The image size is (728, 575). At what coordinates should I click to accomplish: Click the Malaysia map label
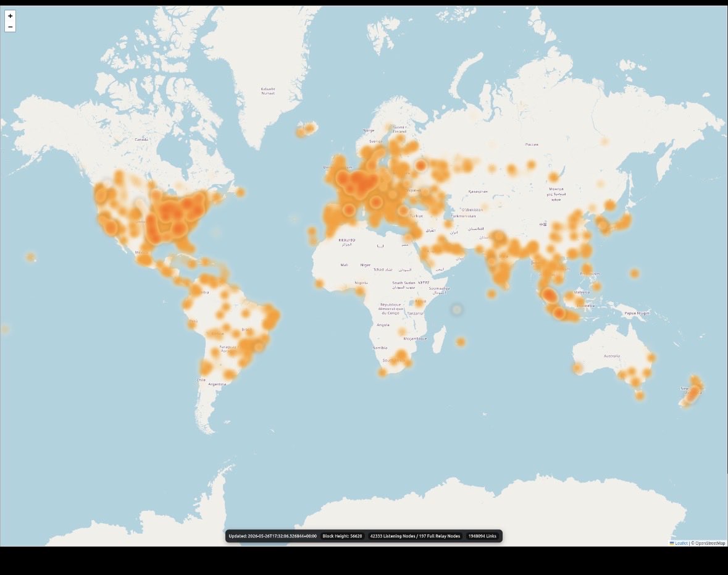click(x=582, y=292)
